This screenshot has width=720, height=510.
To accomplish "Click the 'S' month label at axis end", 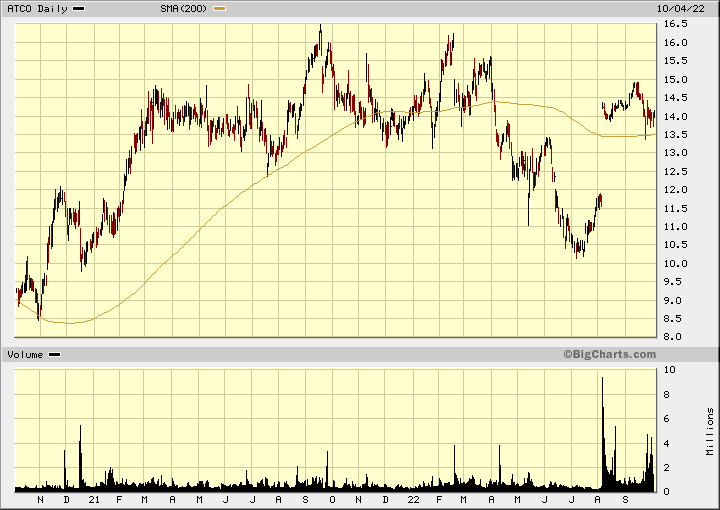I will coord(625,500).
